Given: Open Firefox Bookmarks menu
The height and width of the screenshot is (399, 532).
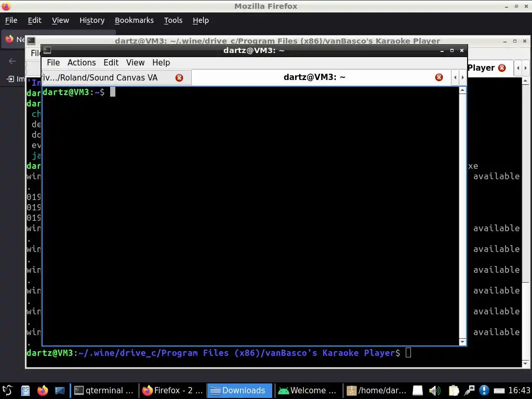Looking at the screenshot, I should [134, 20].
